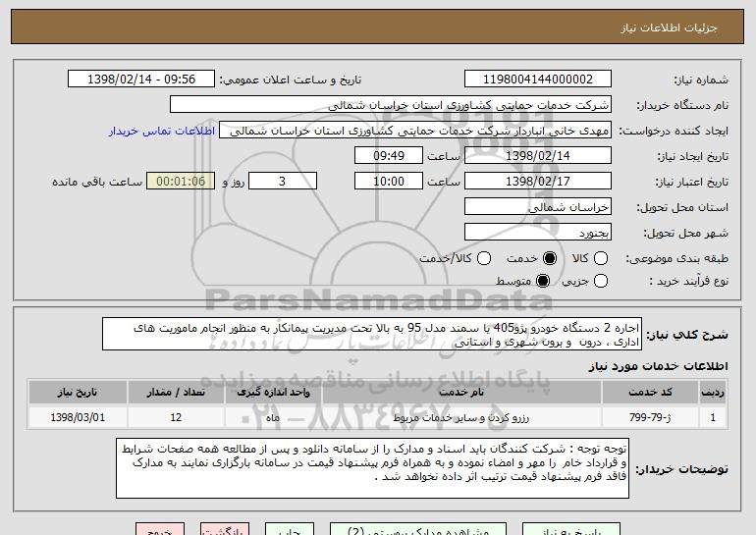Image resolution: width=756 pixels, height=535 pixels.
Task: Click the ردیف column header
Action: 713,393
